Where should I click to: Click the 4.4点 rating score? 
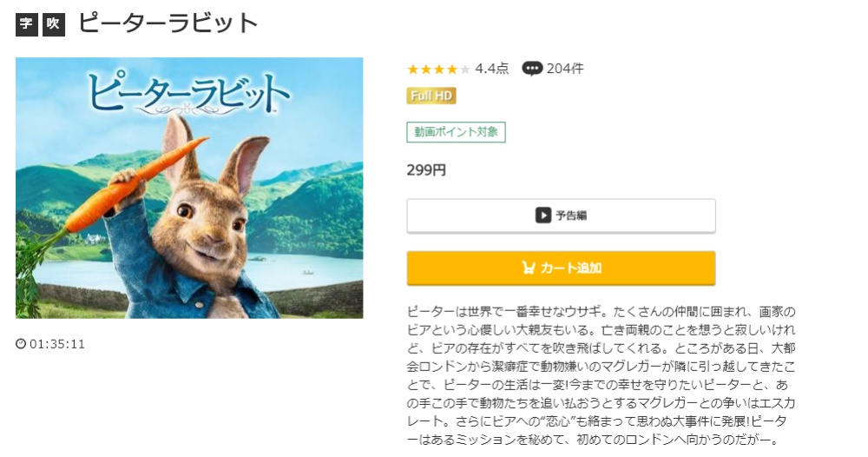(x=492, y=69)
